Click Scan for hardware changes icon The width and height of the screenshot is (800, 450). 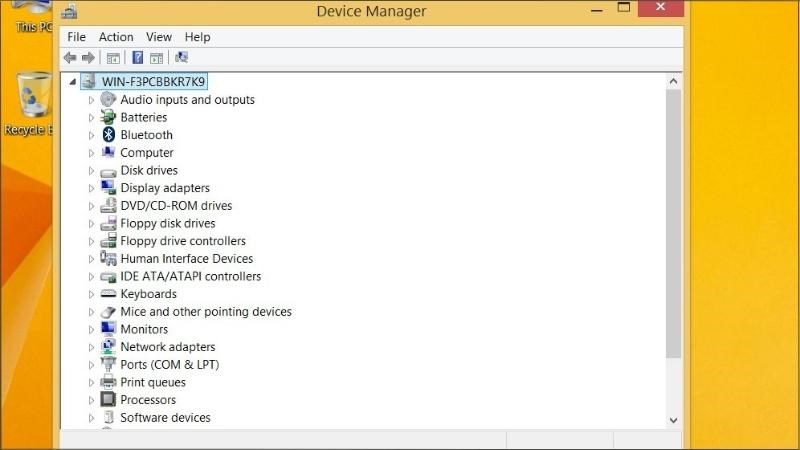(181, 57)
